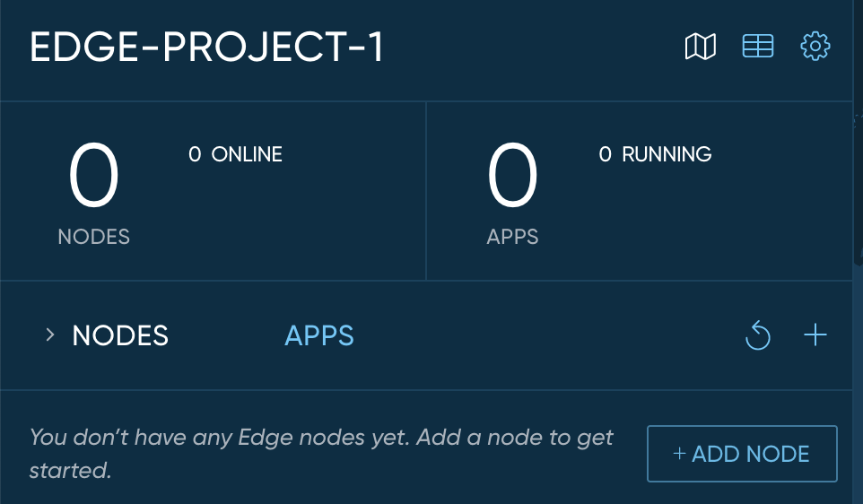Click the plus icon beside refresh

(x=815, y=335)
